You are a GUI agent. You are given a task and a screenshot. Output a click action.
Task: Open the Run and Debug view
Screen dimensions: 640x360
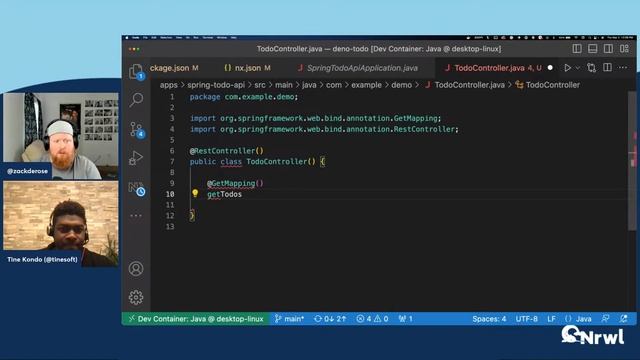136,158
